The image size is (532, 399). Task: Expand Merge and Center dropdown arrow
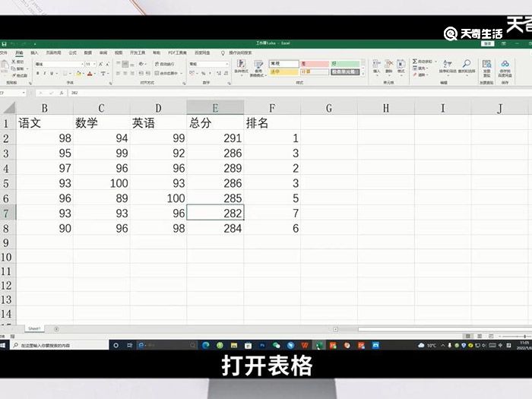tap(182, 73)
